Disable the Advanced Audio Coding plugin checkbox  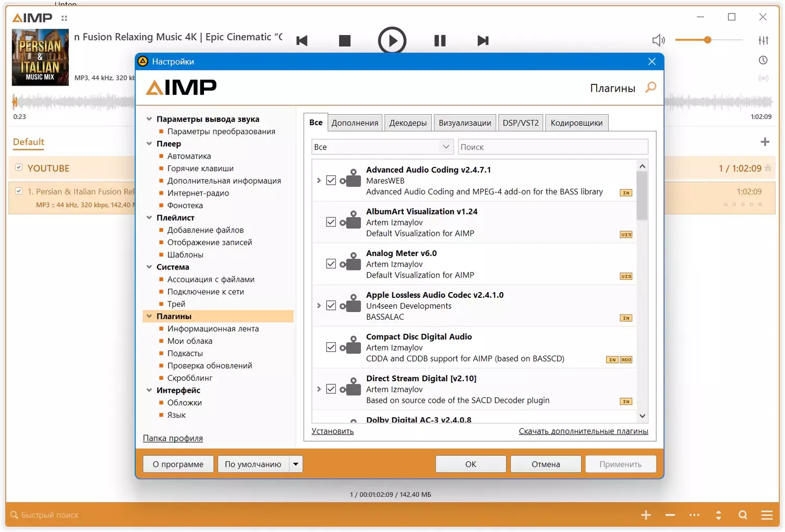pyautogui.click(x=331, y=180)
